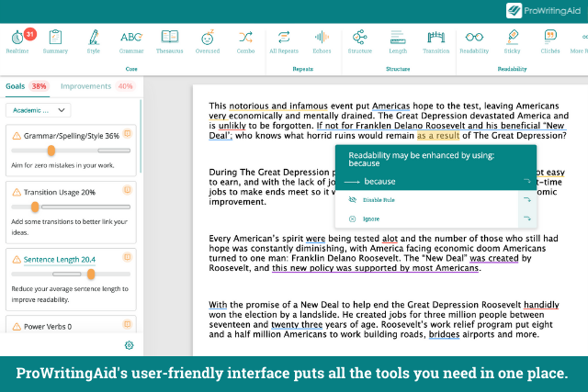Click underlined phrase 'twenty three'
This screenshot has width=588, height=392.
[297, 325]
